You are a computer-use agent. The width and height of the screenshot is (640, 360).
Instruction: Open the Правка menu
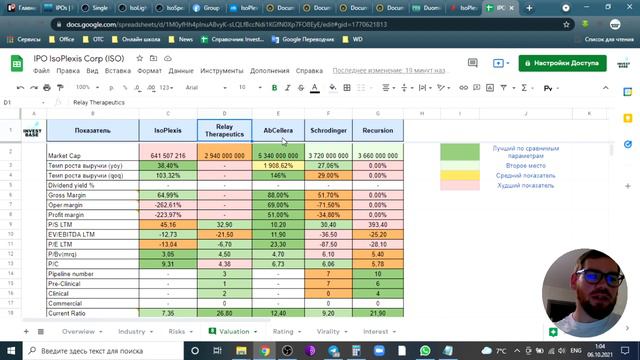coord(68,71)
